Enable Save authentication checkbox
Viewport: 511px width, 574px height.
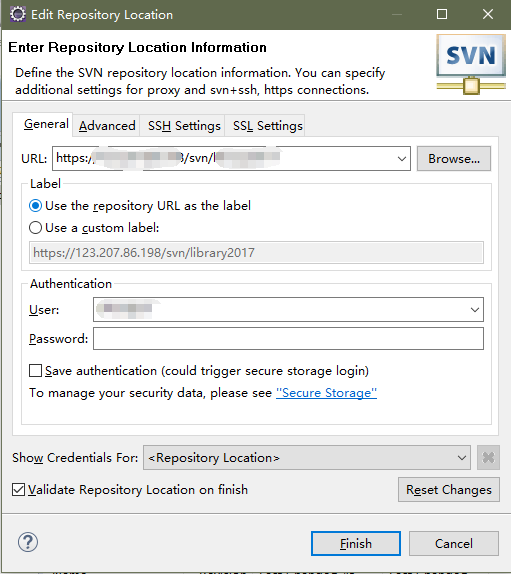click(x=36, y=370)
